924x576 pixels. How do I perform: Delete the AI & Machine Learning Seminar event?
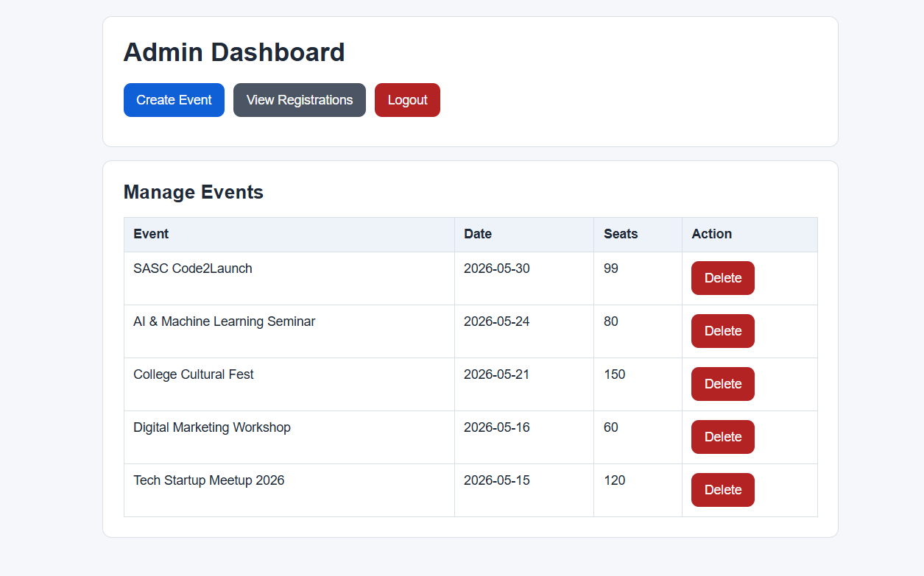coord(723,331)
